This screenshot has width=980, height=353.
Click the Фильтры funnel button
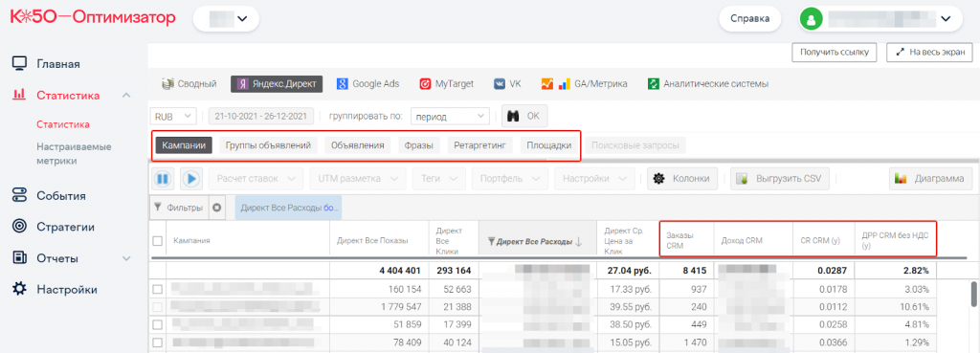tap(179, 208)
